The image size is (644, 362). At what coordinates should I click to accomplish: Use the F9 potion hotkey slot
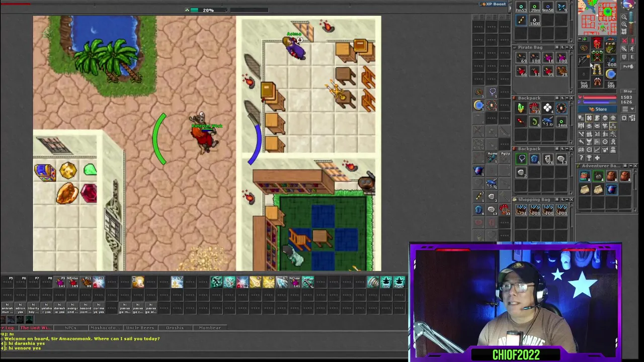(60, 282)
